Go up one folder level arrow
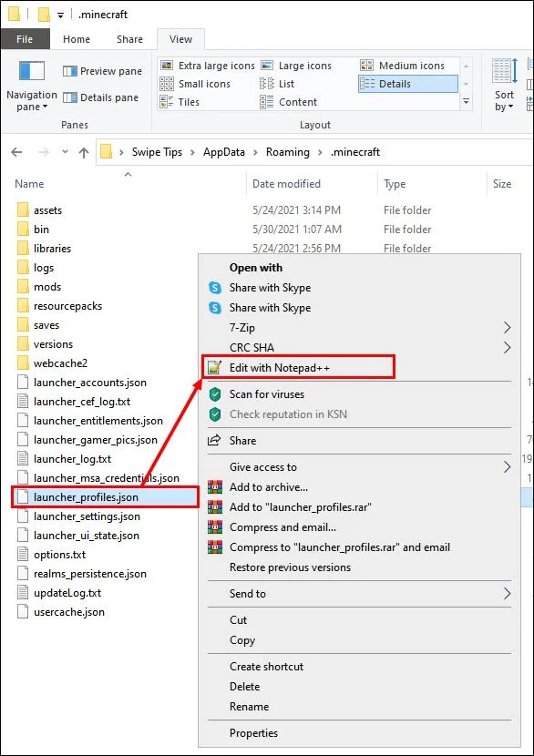Viewport: 534px width, 756px height. (x=84, y=152)
